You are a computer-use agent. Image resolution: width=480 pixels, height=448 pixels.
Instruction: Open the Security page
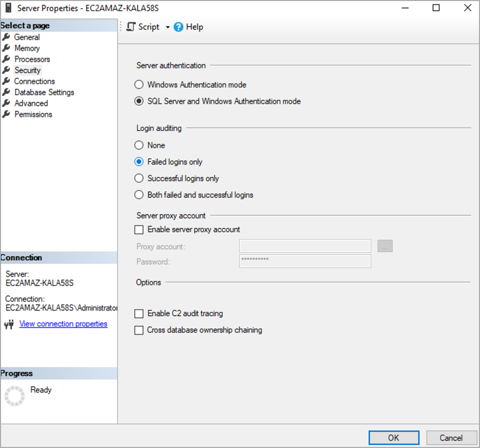point(28,70)
